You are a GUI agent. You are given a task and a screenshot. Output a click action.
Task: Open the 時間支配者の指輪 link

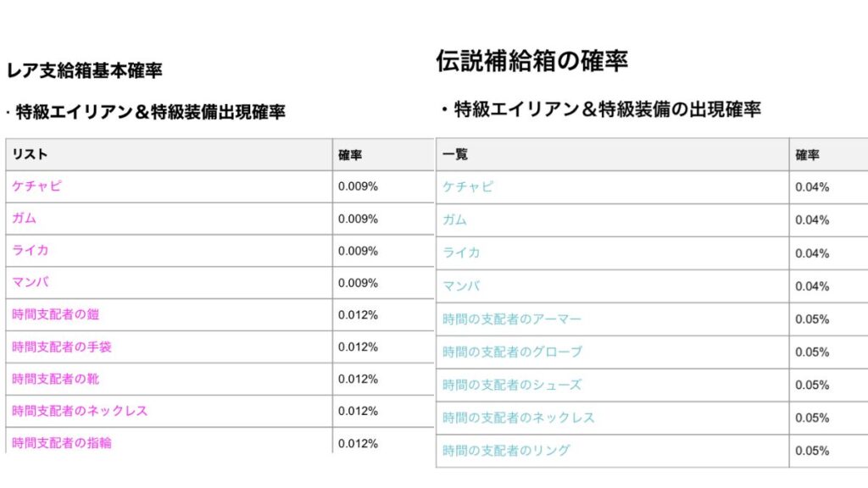tap(61, 442)
